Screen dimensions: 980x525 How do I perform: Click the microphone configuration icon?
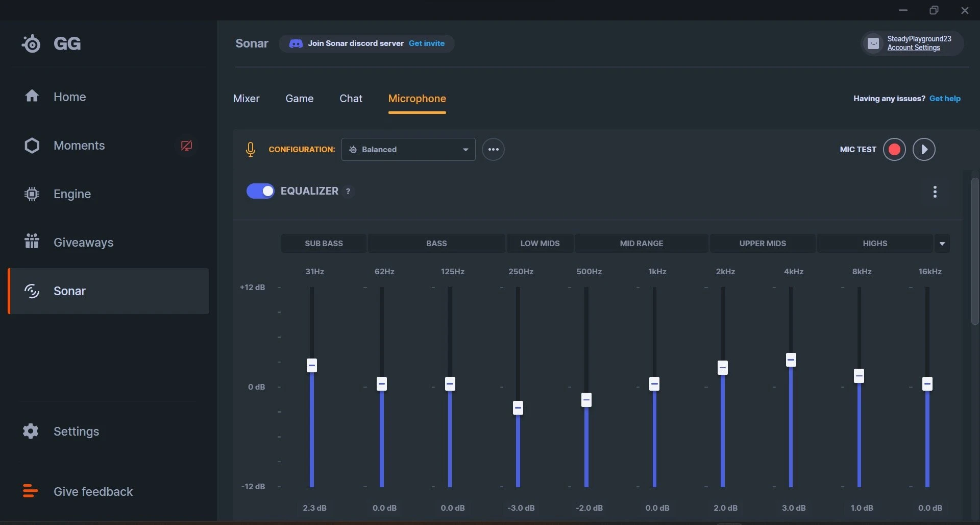click(x=250, y=150)
